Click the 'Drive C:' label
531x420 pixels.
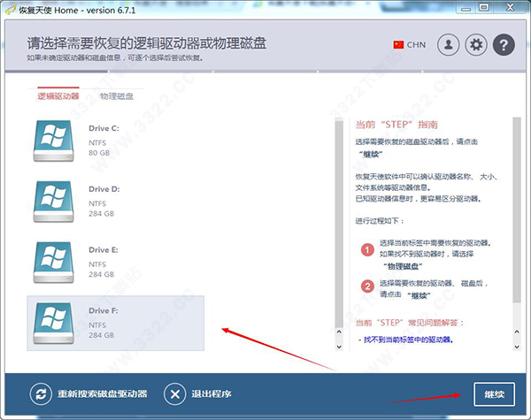click(104, 128)
